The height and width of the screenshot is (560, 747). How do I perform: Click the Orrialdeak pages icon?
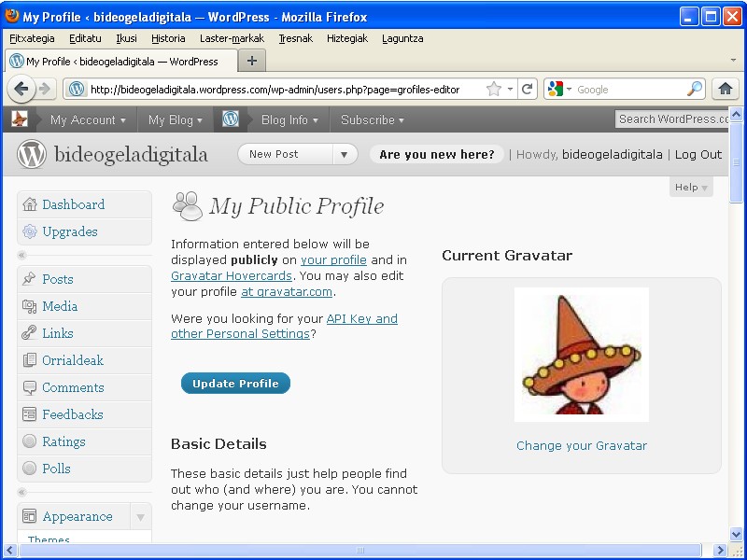click(29, 360)
